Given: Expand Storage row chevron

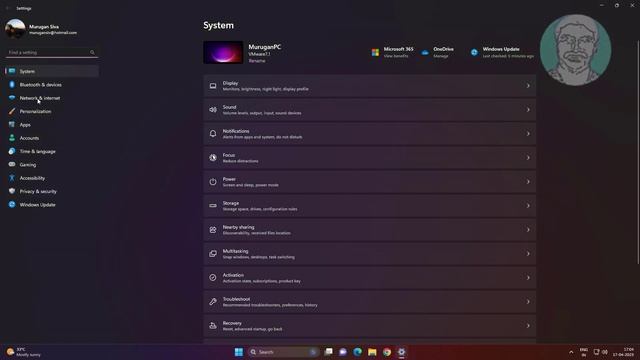Looking at the screenshot, I should pyautogui.click(x=528, y=206).
